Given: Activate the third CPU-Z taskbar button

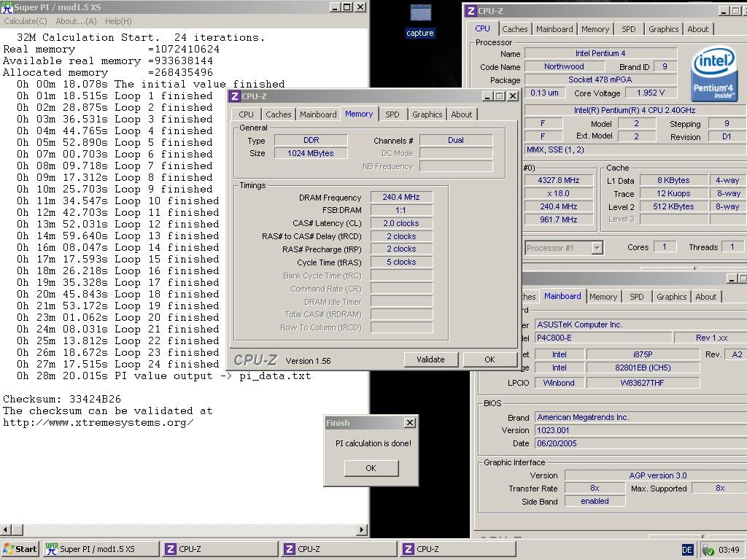Looking at the screenshot, I should click(x=458, y=549).
